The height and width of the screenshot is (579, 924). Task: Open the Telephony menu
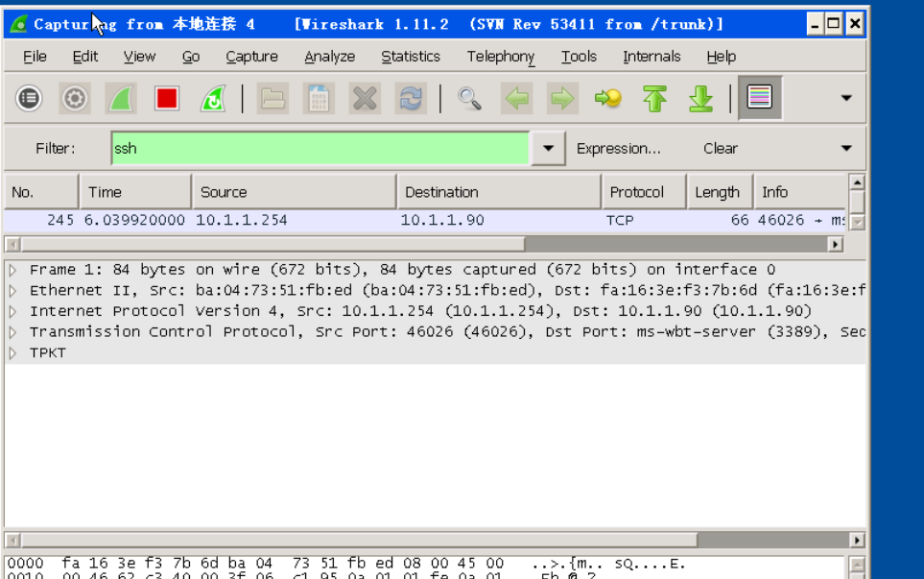pos(500,57)
